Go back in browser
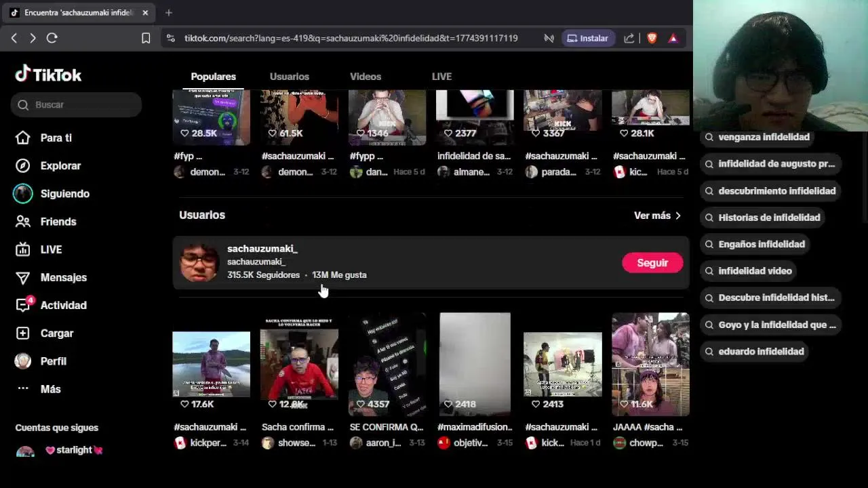 click(14, 38)
